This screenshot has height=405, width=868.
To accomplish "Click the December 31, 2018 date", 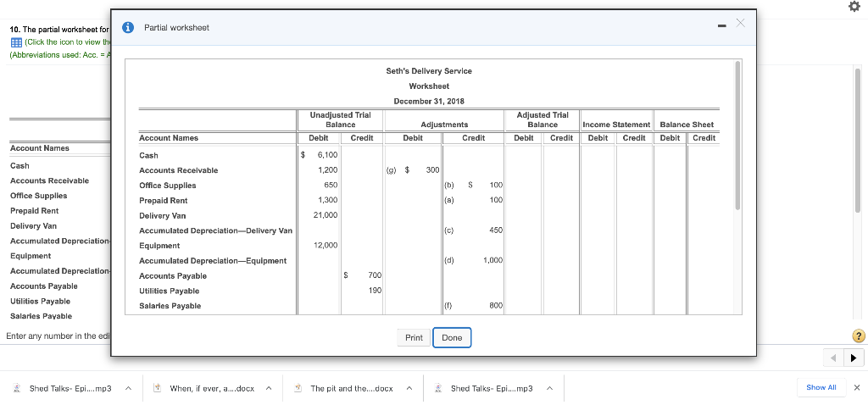I will 429,102.
